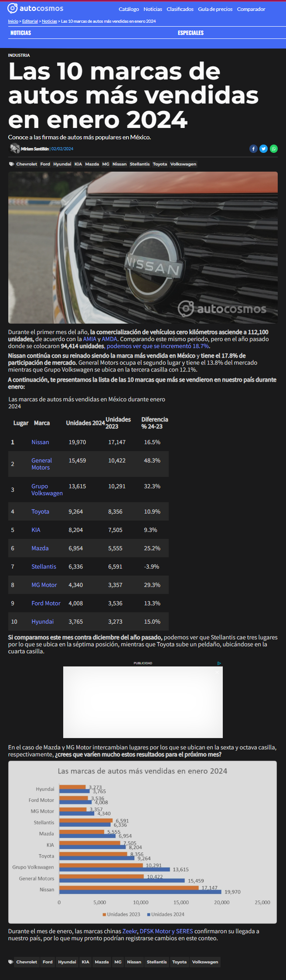Click the ad info icon on advertisement
Image resolution: width=286 pixels, height=980 pixels.
point(219,663)
